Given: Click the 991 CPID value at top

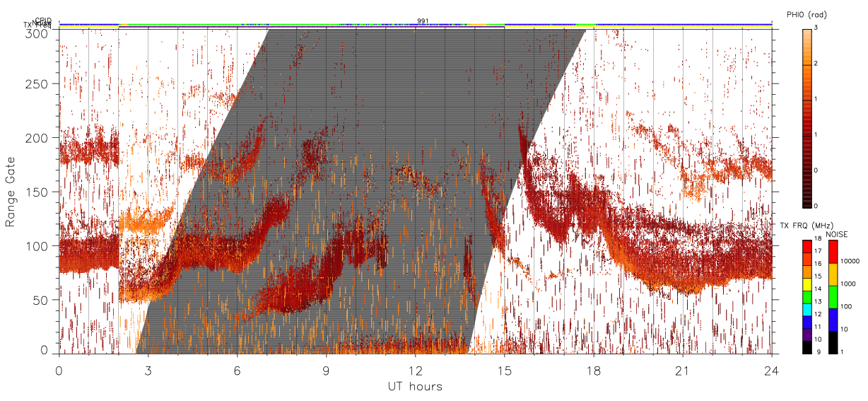Looking at the screenshot, I should 423,21.
